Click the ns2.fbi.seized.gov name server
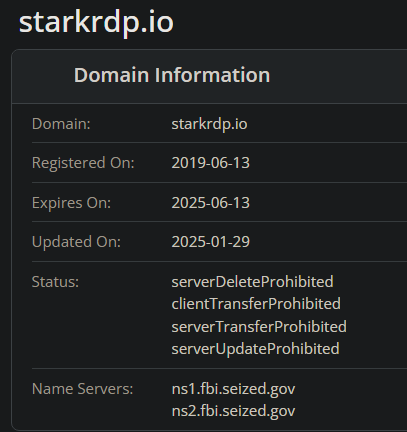 click(x=233, y=411)
